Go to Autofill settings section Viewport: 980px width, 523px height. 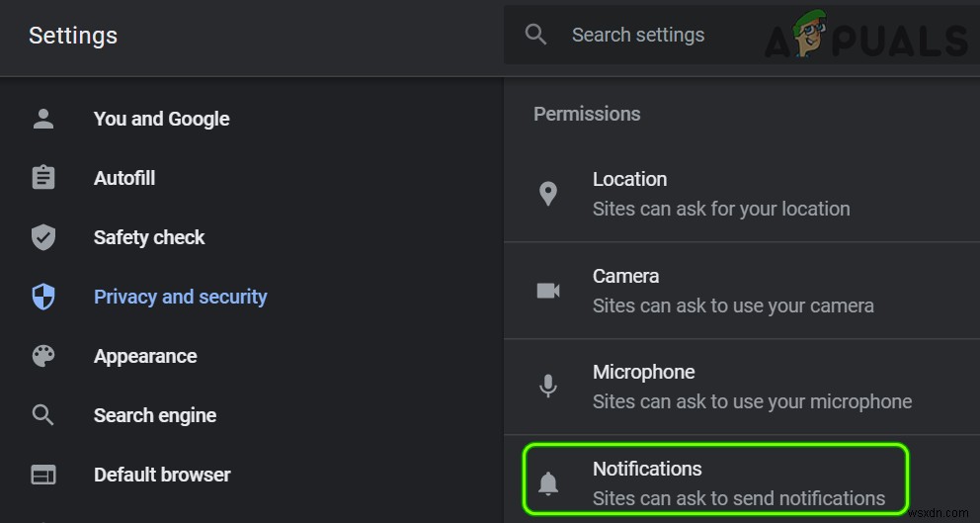[x=124, y=178]
